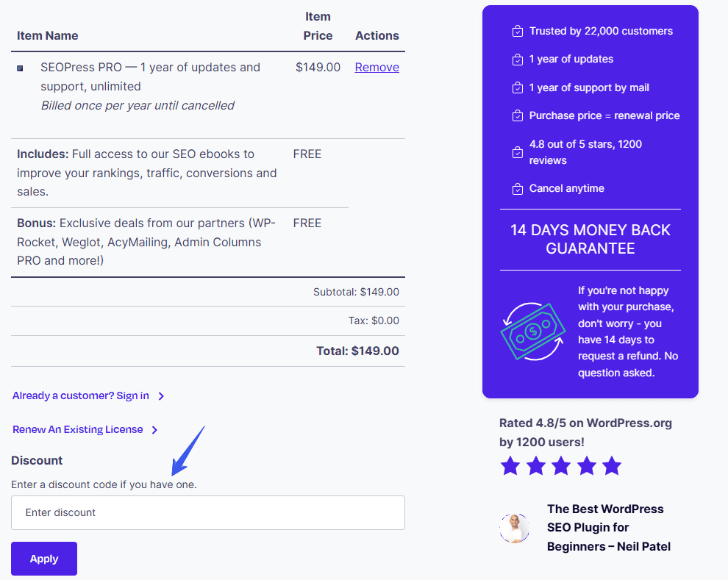Viewport: 728px width, 580px height.
Task: Click the badge icon beside 1 year of updates
Action: click(x=518, y=59)
